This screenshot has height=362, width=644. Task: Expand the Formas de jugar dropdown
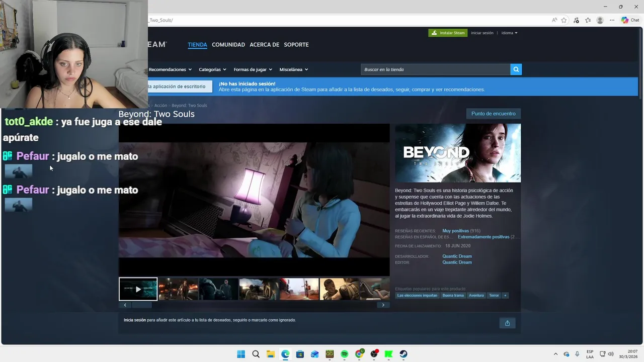coord(253,69)
